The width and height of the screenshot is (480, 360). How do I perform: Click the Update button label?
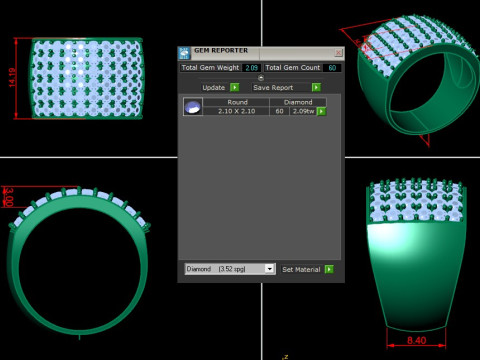click(214, 88)
